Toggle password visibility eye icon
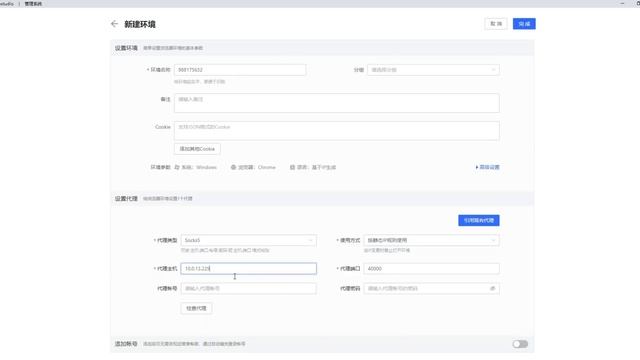The height and width of the screenshot is (360, 640). coord(493,289)
